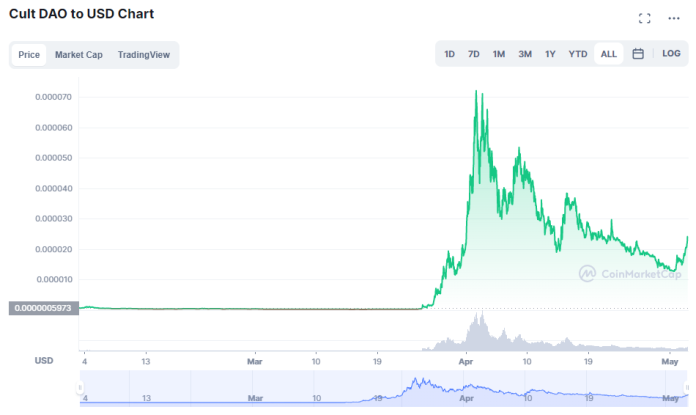This screenshot has height=415, width=696.
Task: Click the price peak near early April
Action: [476, 91]
